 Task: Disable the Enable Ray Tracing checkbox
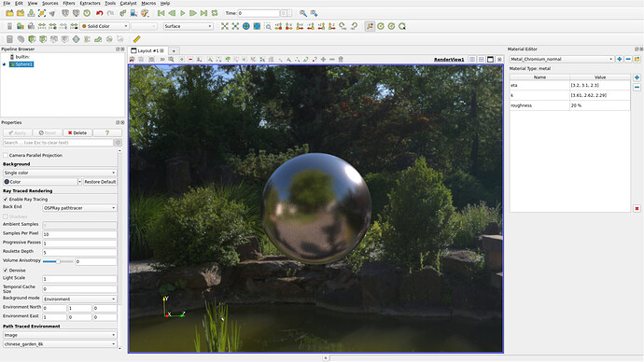pyautogui.click(x=6, y=199)
